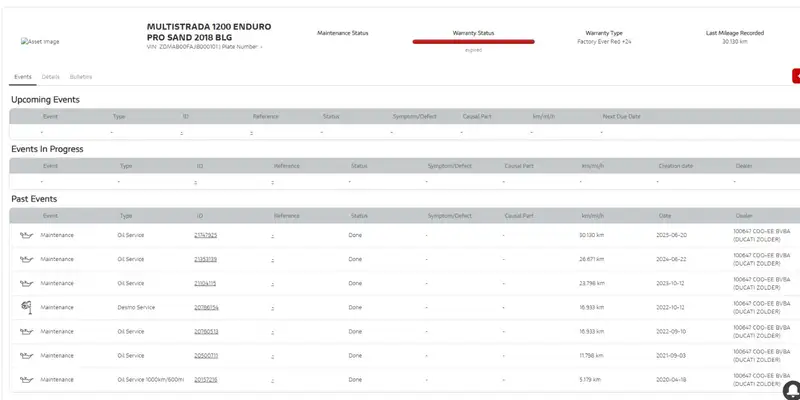Click oil can icon for 1000km/600mi service

point(26,379)
